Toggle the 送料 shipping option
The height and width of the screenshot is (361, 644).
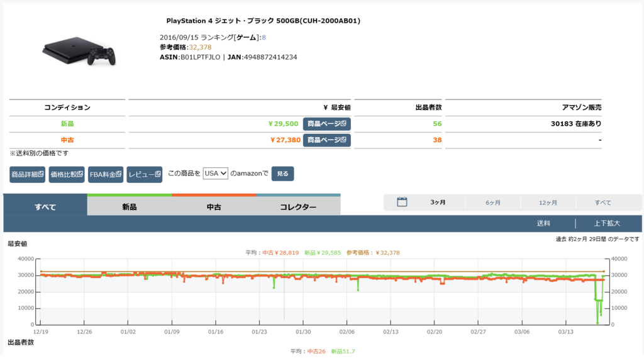[543, 223]
